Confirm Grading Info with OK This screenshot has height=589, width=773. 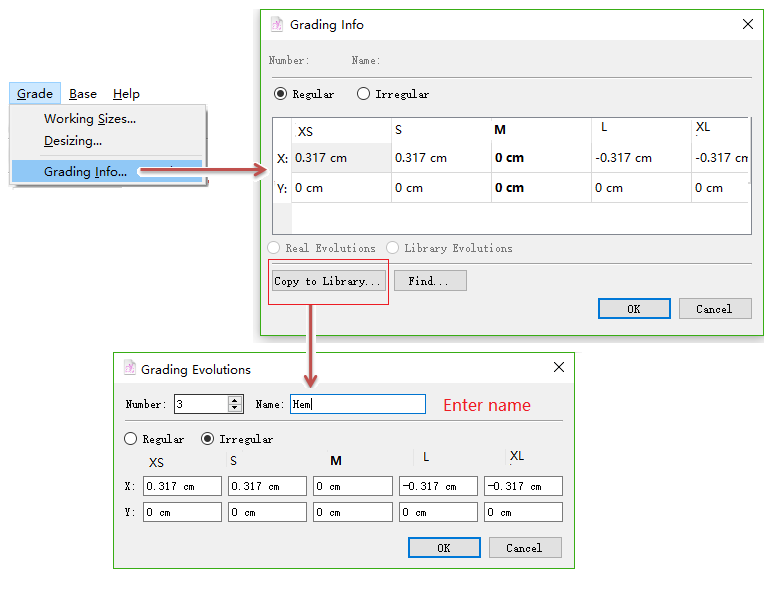634,309
